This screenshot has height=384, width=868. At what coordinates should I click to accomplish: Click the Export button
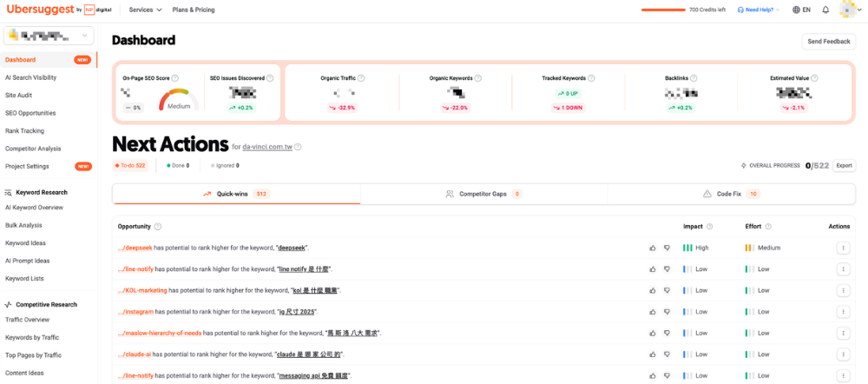click(844, 165)
